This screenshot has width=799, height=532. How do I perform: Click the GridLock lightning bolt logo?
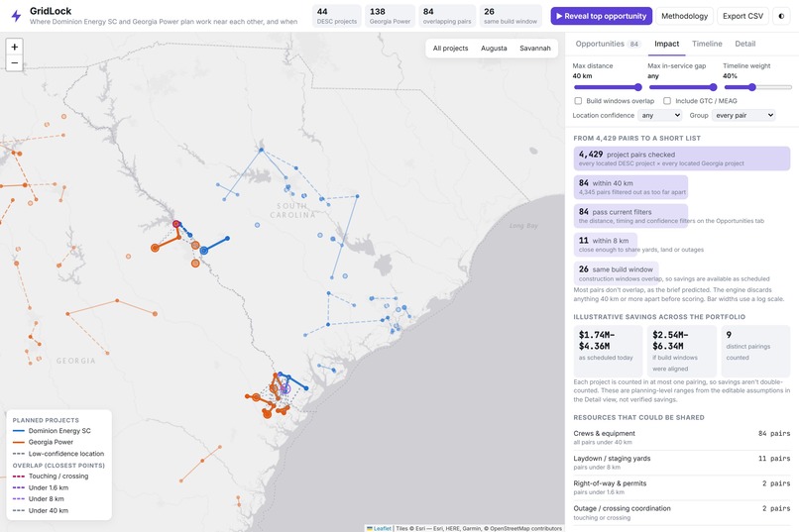click(x=16, y=16)
